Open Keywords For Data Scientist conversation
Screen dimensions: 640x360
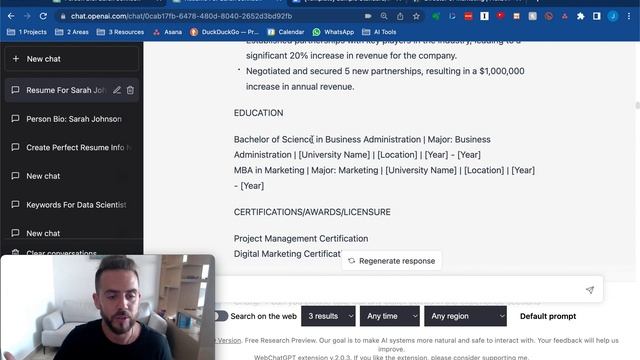click(x=71, y=204)
